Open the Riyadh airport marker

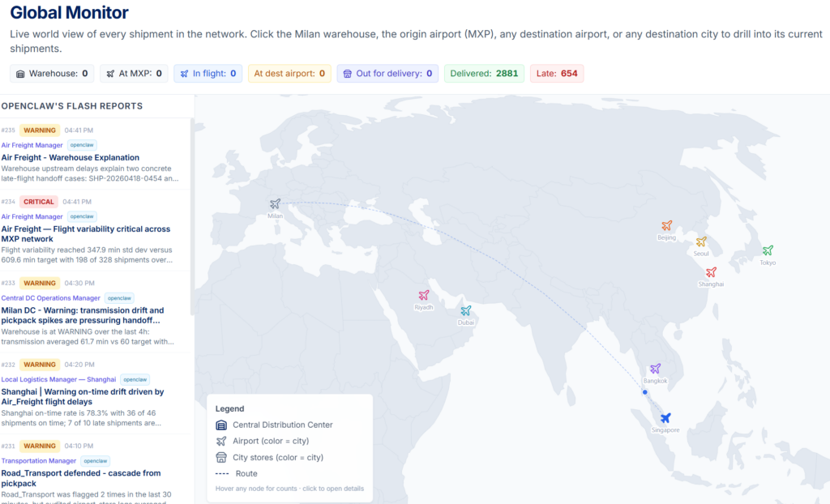coord(423,295)
